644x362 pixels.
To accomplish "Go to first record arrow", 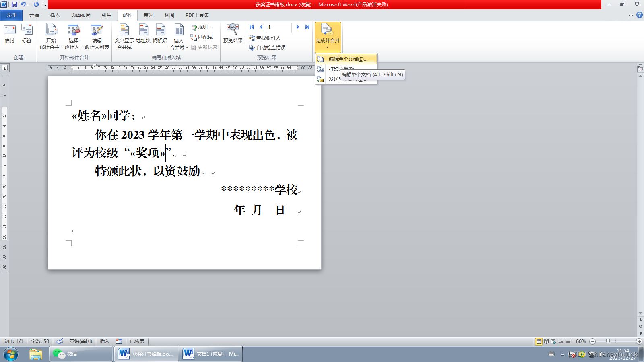I will click(252, 27).
